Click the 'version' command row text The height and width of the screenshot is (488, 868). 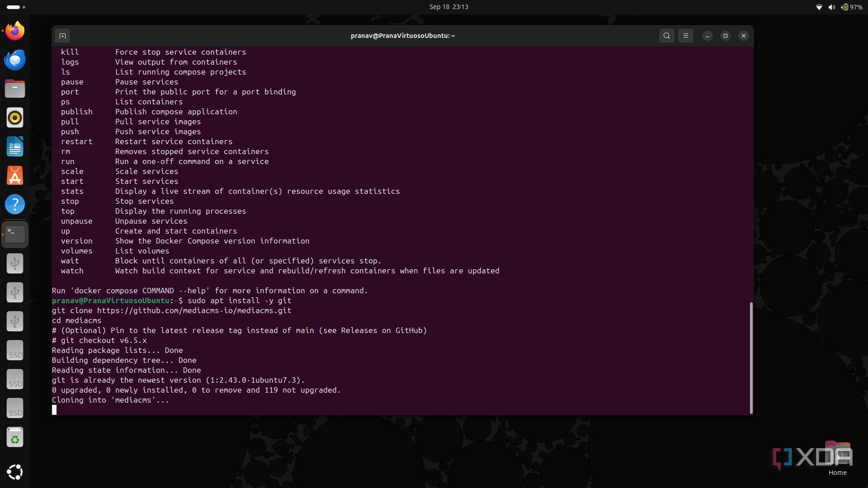tap(185, 241)
